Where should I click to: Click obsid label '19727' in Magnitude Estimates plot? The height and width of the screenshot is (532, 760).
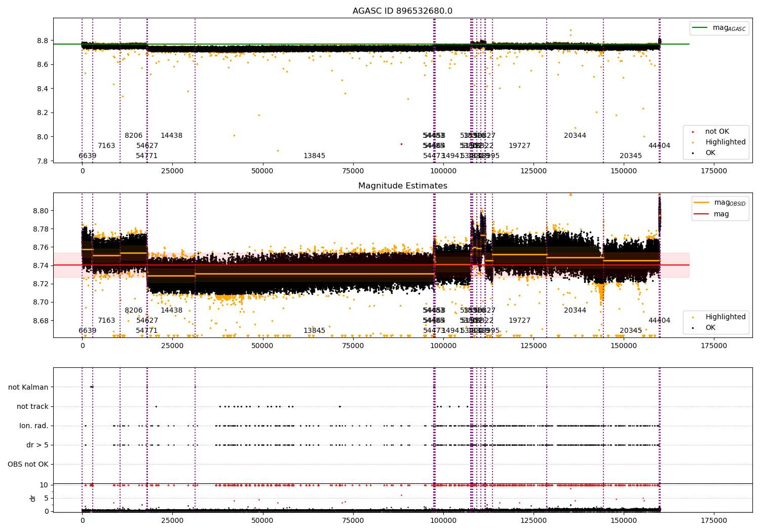(x=520, y=321)
